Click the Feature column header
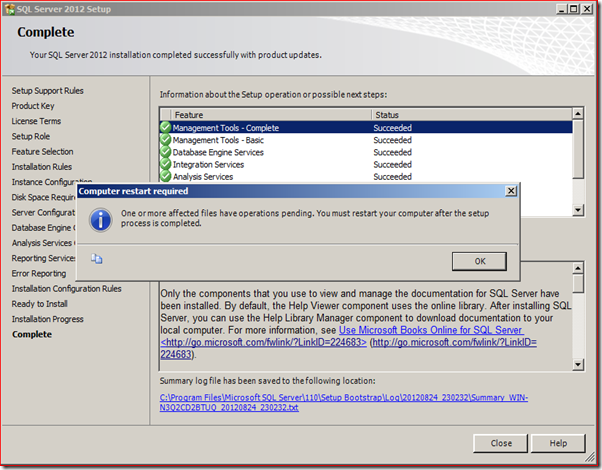The height and width of the screenshot is (470, 602). coord(271,115)
